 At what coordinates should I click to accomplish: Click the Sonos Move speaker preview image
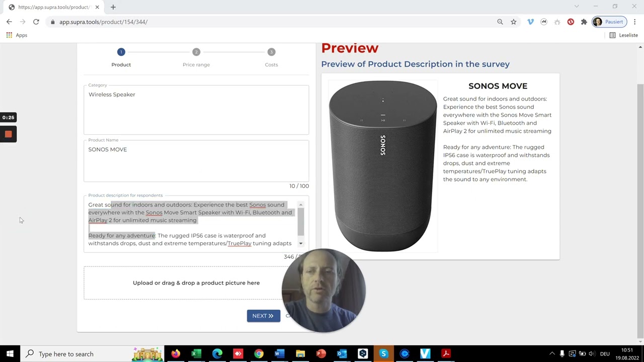tap(383, 166)
